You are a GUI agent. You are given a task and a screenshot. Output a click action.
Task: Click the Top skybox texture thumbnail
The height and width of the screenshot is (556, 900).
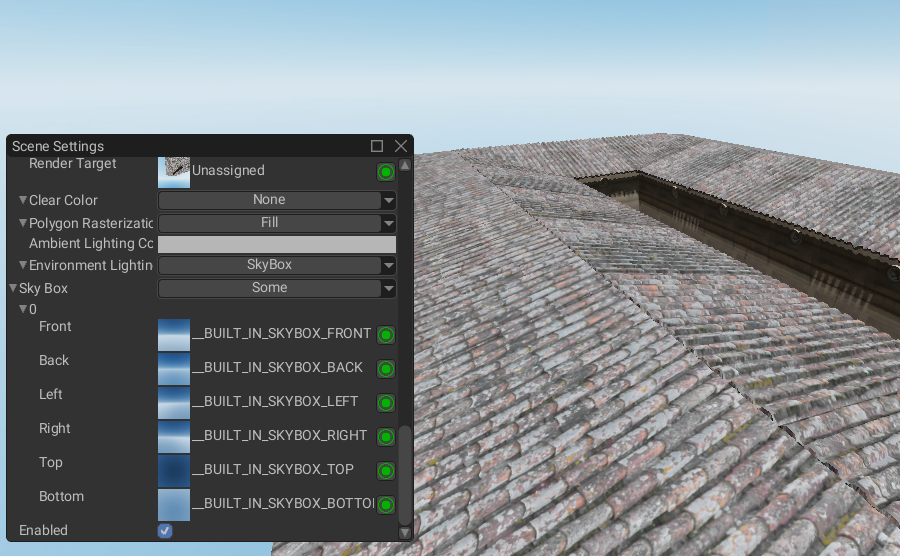click(174, 471)
